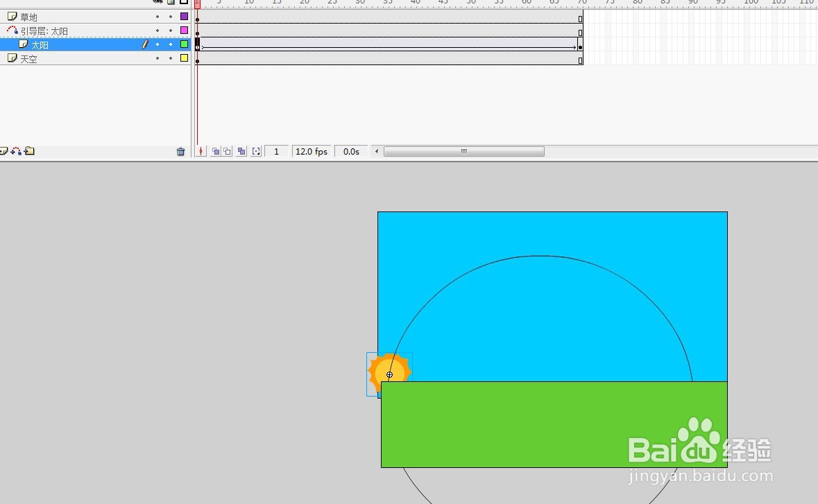Click the green outline swatch of 太阳 layer
The image size is (818, 504).
coord(184,44)
